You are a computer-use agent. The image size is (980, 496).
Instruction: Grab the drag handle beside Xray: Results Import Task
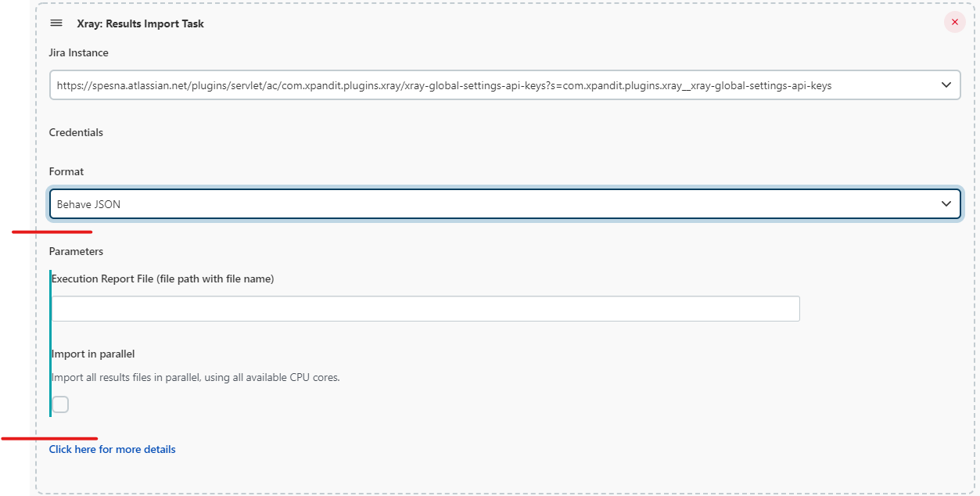(x=56, y=23)
